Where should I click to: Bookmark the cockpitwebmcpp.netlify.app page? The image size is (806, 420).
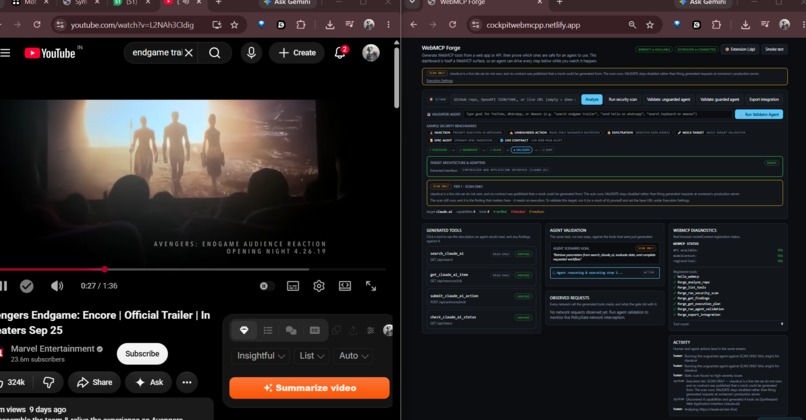(650, 25)
